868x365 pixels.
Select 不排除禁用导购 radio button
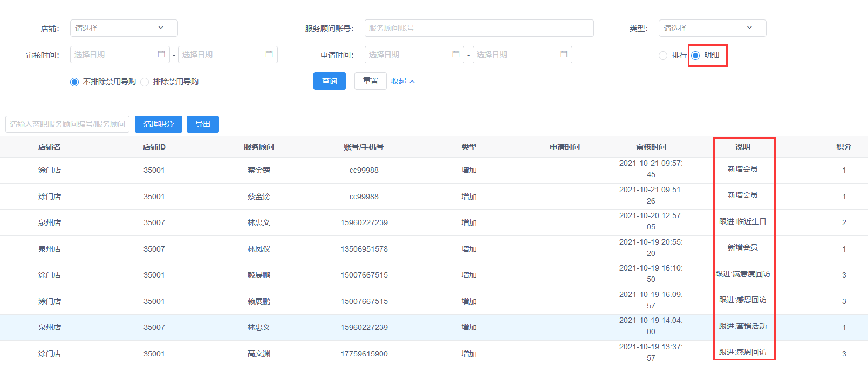click(74, 82)
